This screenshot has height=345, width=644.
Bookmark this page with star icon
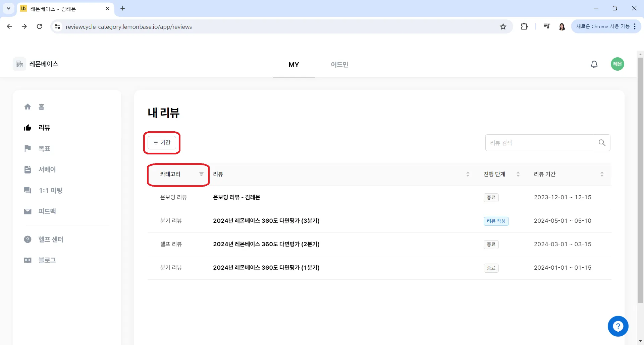click(503, 26)
